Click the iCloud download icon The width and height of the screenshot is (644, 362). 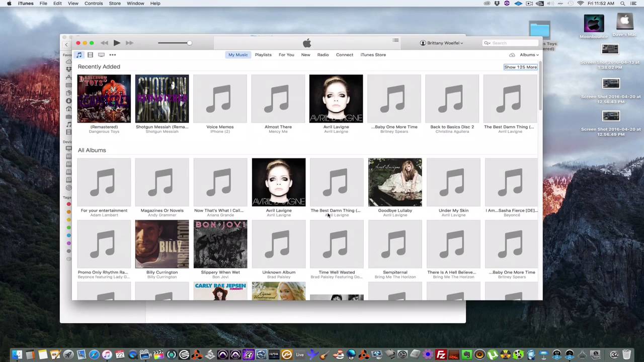(512, 55)
